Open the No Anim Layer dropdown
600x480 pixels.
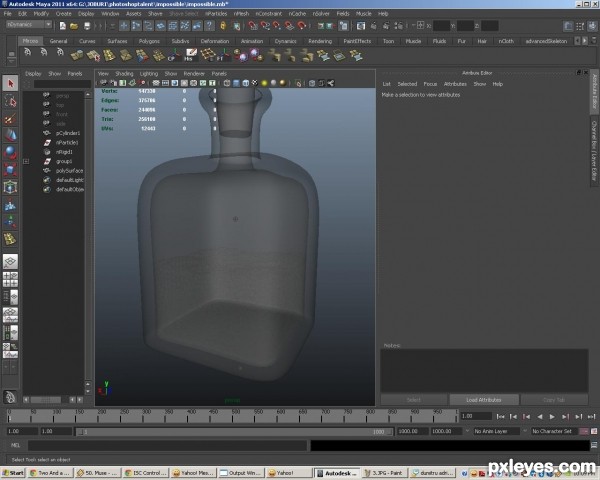click(x=496, y=431)
